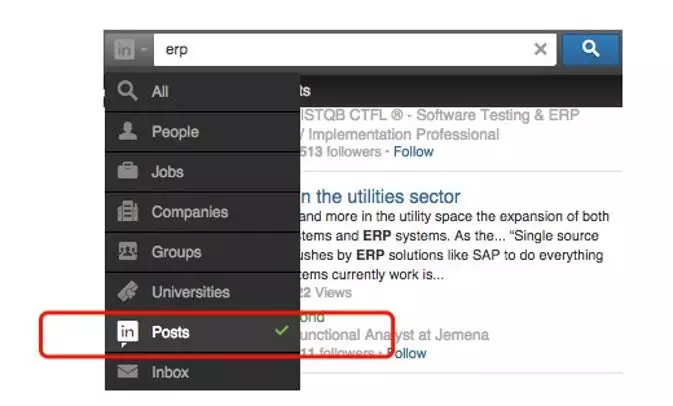Image resolution: width=673 pixels, height=406 pixels.
Task: Click Follow next to 513 followers
Action: tap(413, 152)
